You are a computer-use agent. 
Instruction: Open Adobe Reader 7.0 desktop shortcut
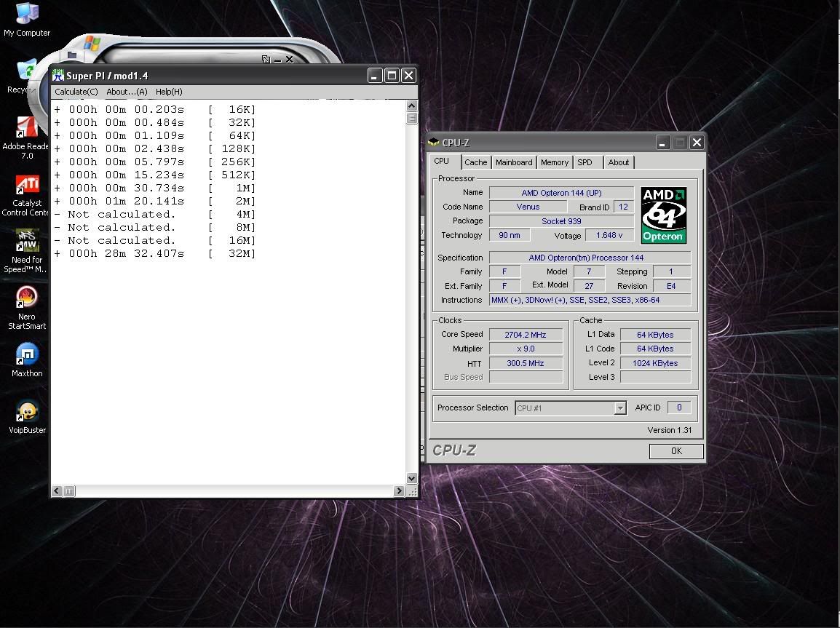coord(25,138)
